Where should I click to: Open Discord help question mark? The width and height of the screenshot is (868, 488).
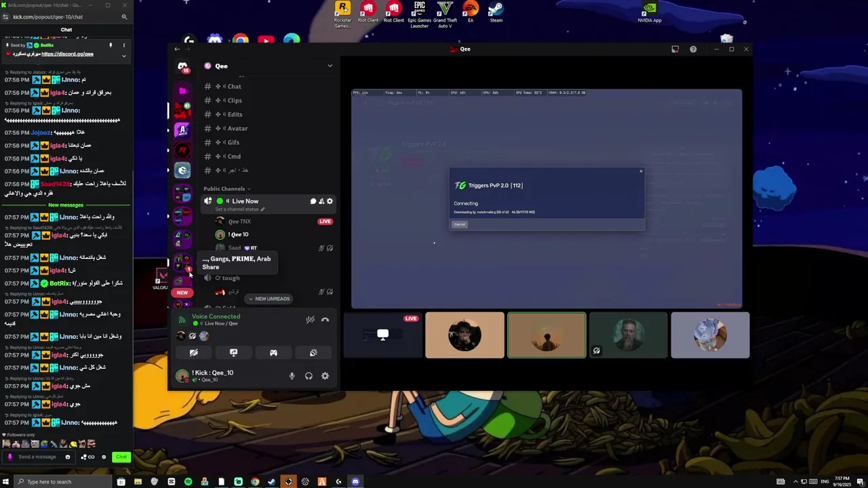(693, 49)
